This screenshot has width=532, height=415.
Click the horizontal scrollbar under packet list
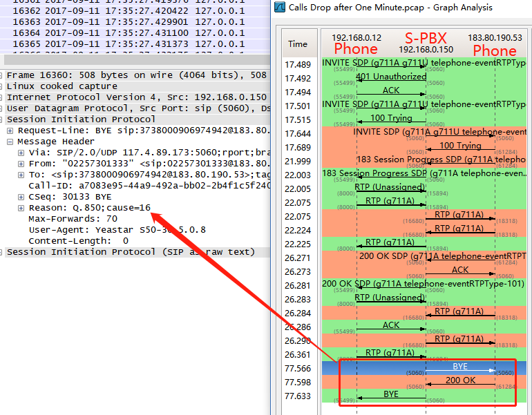tap(137, 60)
